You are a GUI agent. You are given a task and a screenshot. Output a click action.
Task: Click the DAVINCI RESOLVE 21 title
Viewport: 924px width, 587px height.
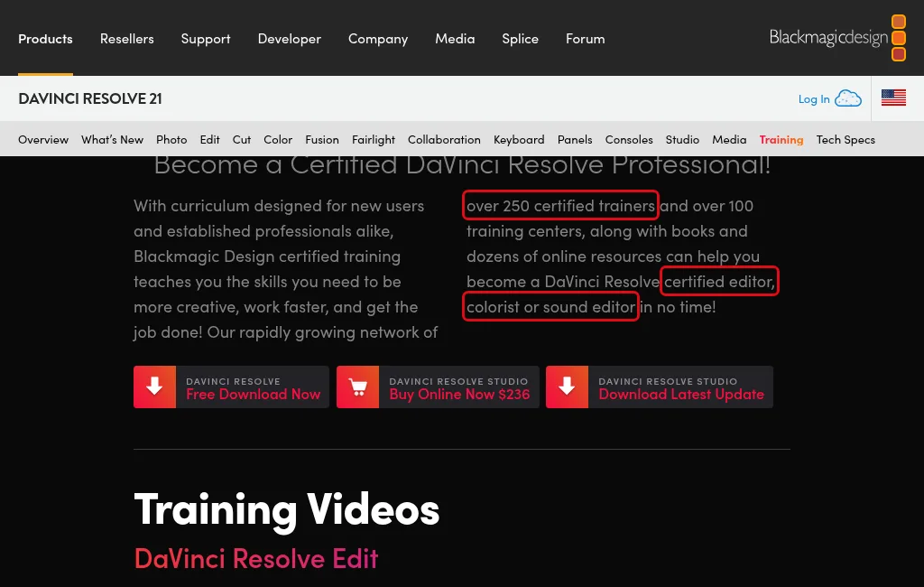pos(90,98)
